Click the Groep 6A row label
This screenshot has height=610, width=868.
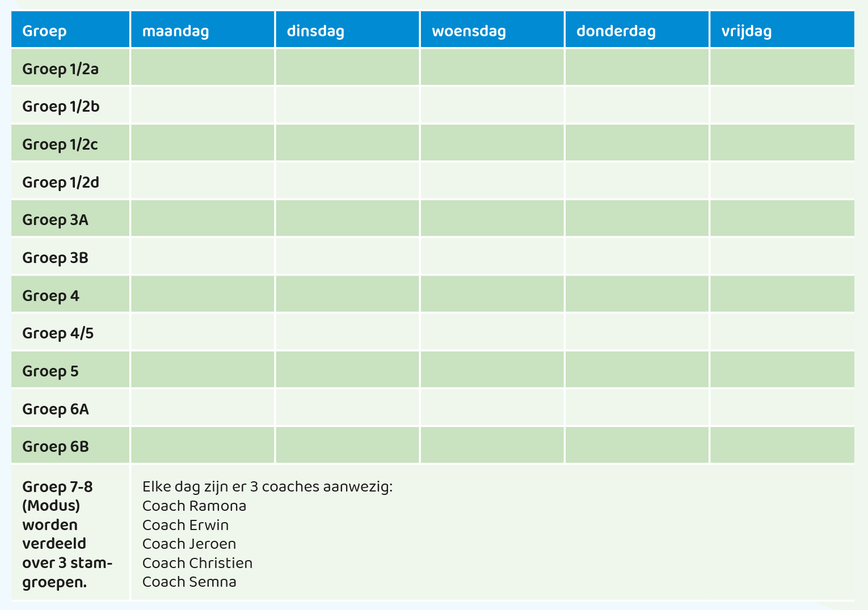56,409
